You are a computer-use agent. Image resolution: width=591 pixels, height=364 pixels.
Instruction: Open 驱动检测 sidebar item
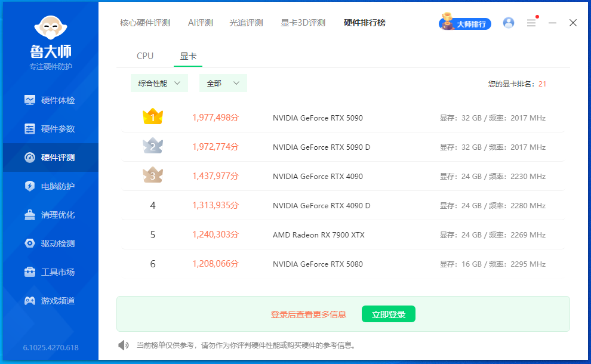[51, 243]
